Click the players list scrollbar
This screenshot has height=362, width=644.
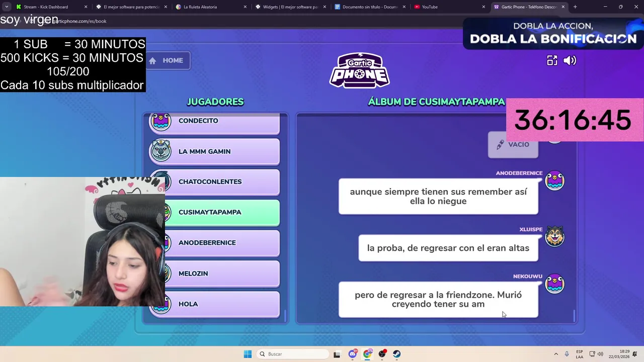click(x=285, y=316)
